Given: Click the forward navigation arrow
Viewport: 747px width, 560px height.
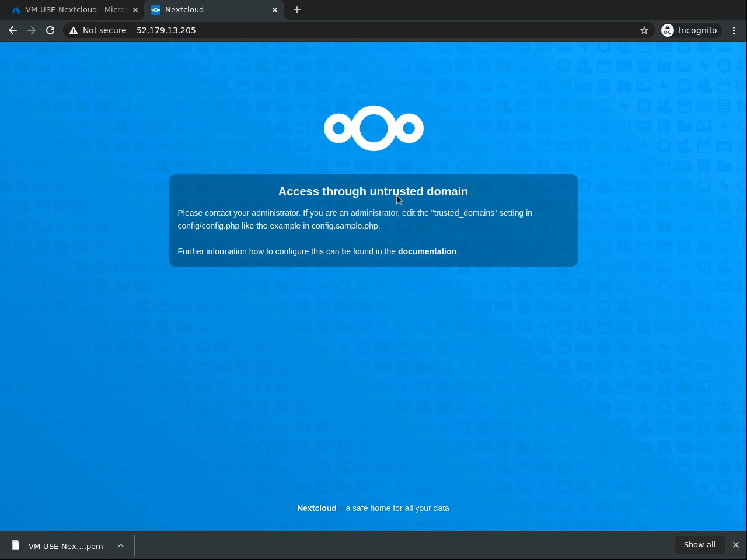Looking at the screenshot, I should pyautogui.click(x=32, y=30).
